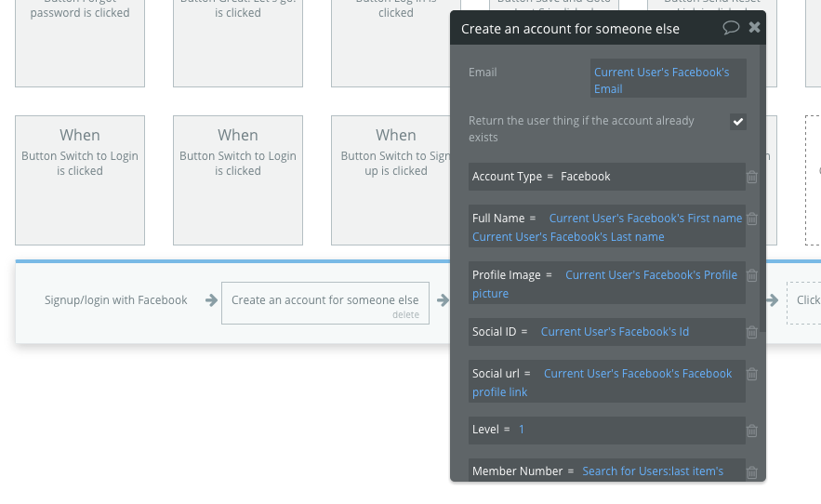Remove the Full Name field using trash icon
Screen dimensions: 821x504
click(x=752, y=219)
